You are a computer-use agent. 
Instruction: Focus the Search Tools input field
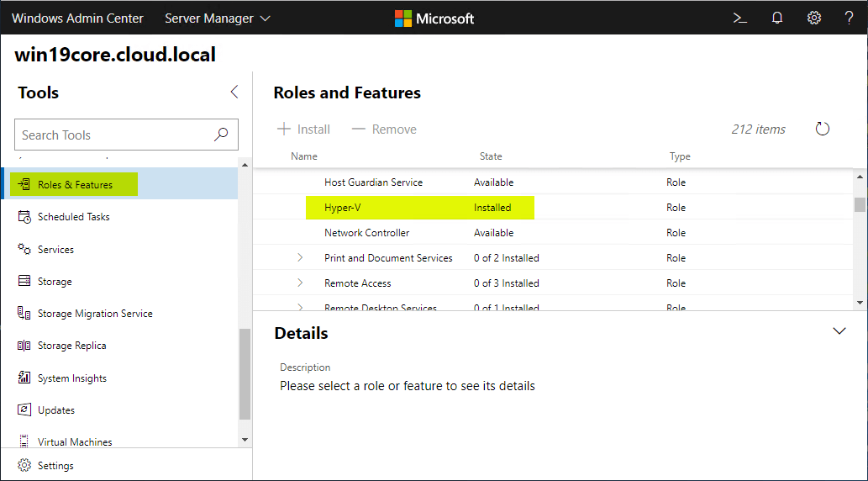point(126,135)
